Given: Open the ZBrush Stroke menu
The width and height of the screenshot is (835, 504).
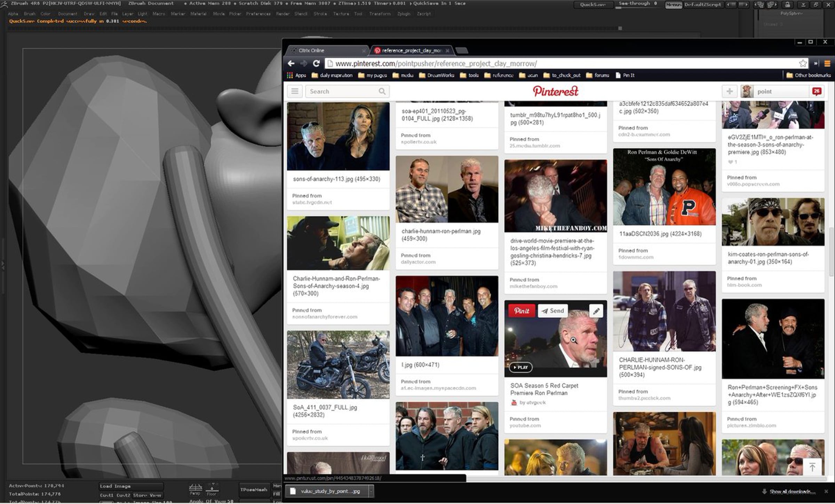Looking at the screenshot, I should 320,14.
